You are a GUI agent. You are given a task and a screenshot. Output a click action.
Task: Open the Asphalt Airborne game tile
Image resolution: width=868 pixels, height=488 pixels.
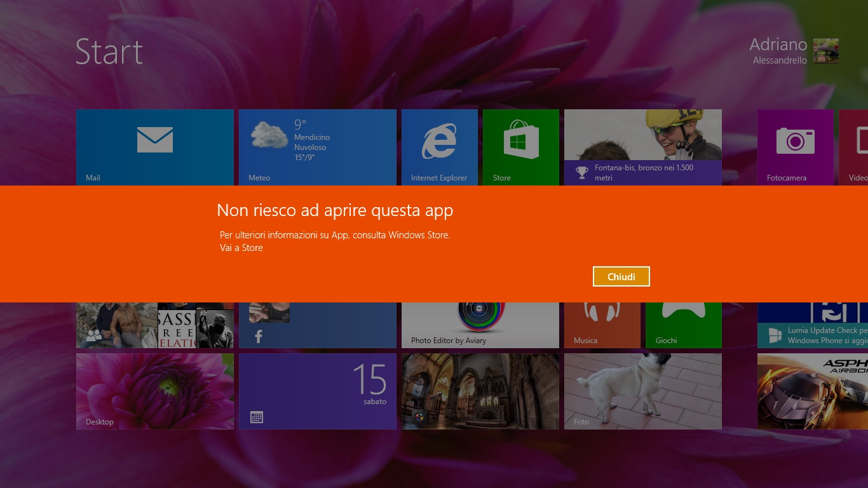point(813,391)
